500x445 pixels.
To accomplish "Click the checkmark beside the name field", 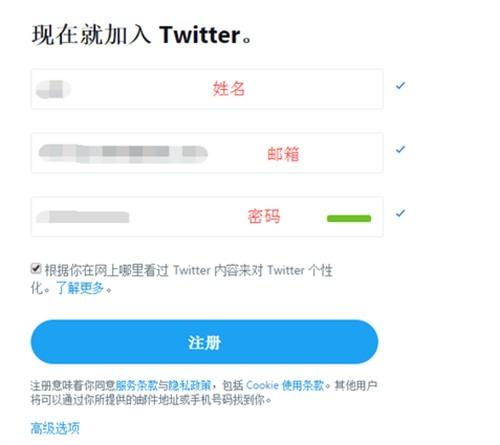I will click(400, 86).
